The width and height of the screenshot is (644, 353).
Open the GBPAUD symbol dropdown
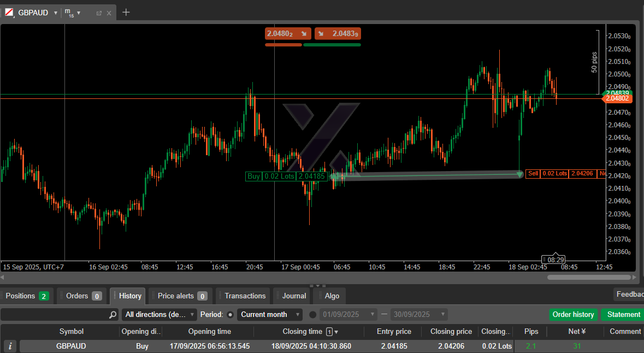[x=55, y=13]
